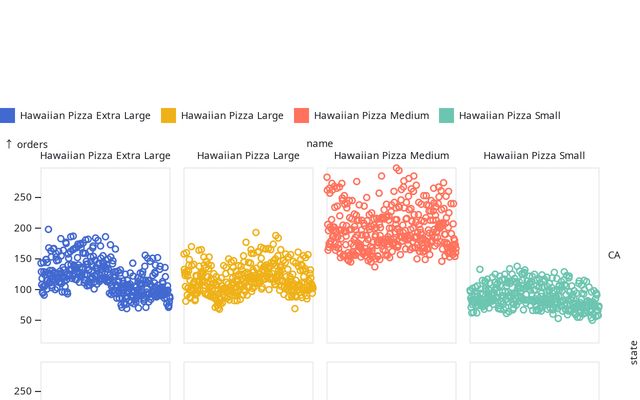Screen dimensions: 640x400
Task: Select the Hawaiian Pizza Extra Large legend label
Action: coord(85,116)
